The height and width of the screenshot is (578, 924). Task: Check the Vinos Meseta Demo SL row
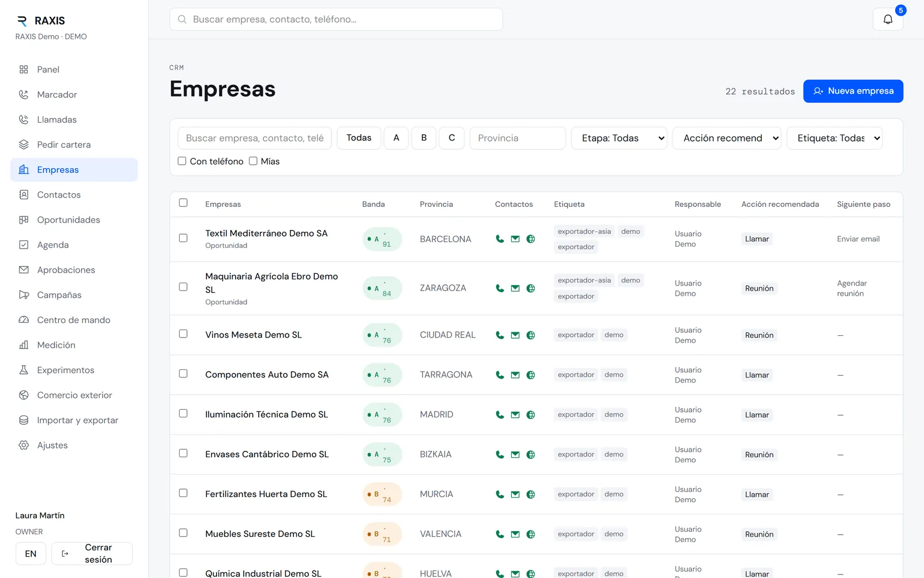pyautogui.click(x=183, y=334)
